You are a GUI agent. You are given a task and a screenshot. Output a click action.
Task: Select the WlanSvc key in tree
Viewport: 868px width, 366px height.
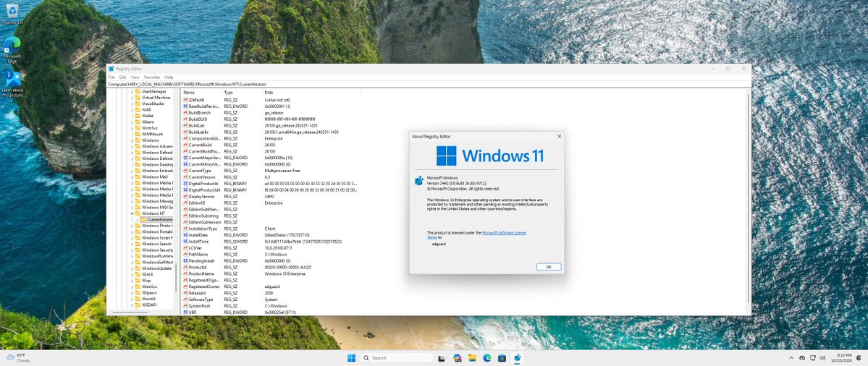tap(149, 286)
